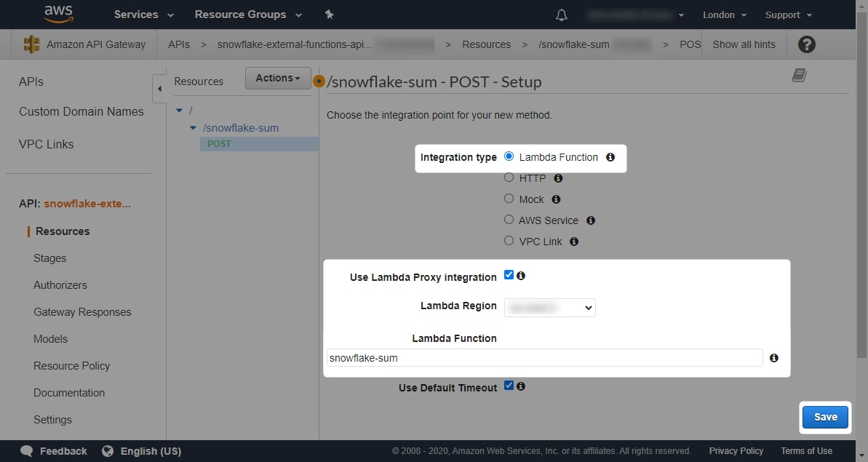Select VPC Link integration type
Image resolution: width=868 pixels, height=462 pixels.
click(509, 241)
